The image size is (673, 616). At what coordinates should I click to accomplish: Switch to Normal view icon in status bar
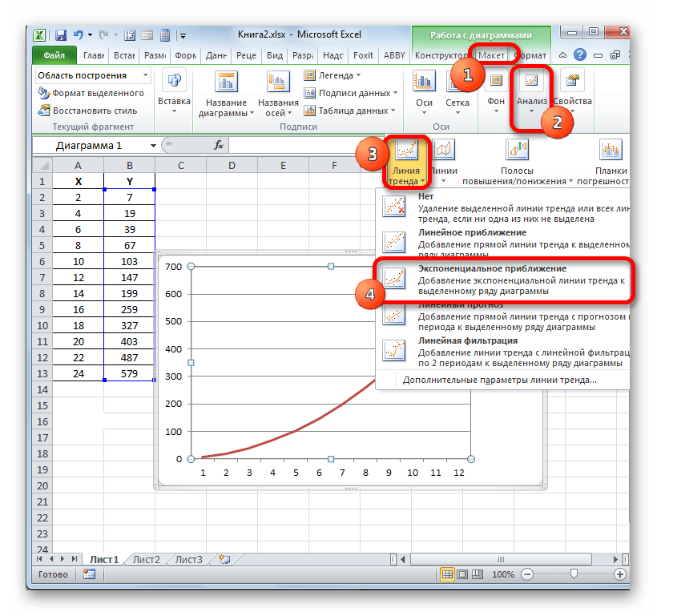[447, 574]
